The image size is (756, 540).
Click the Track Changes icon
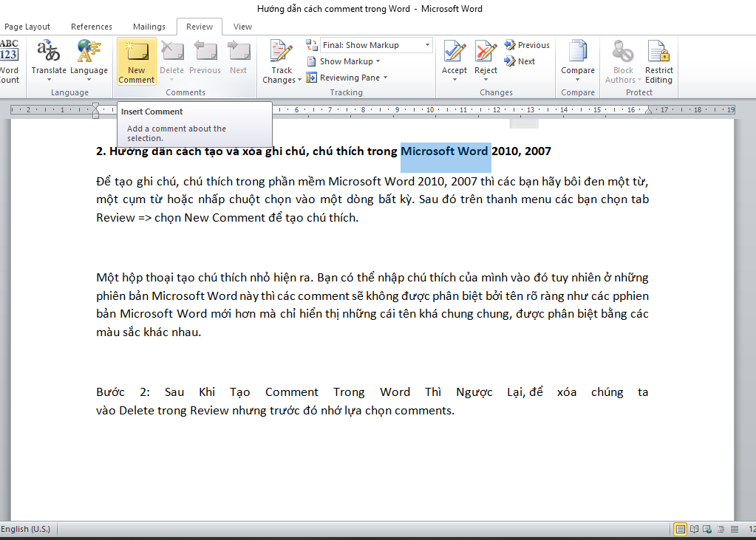pos(282,61)
